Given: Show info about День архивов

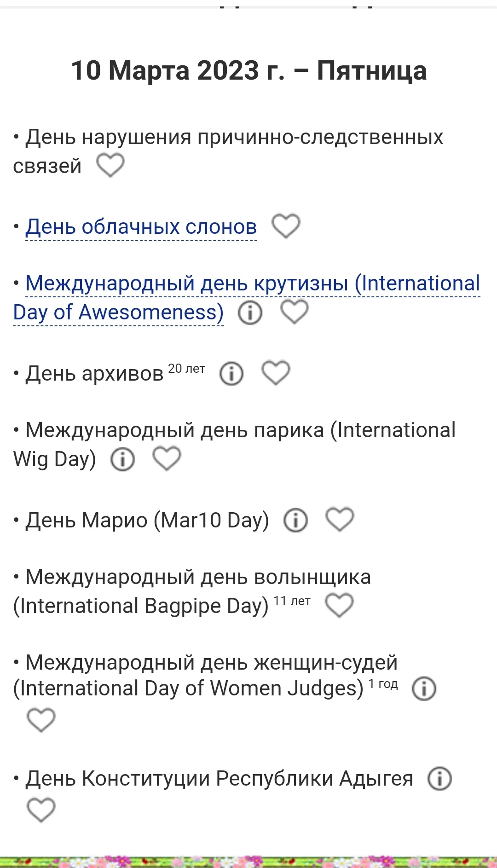Looking at the screenshot, I should pos(231,373).
